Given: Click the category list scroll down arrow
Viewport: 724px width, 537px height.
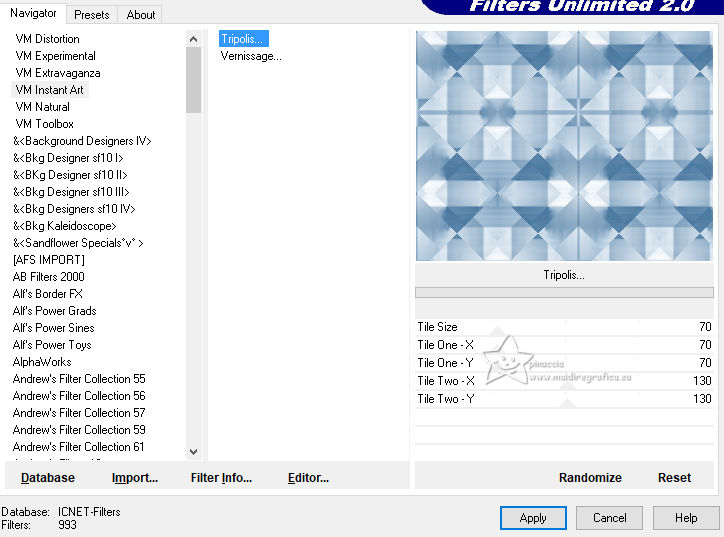Looking at the screenshot, I should pyautogui.click(x=193, y=452).
